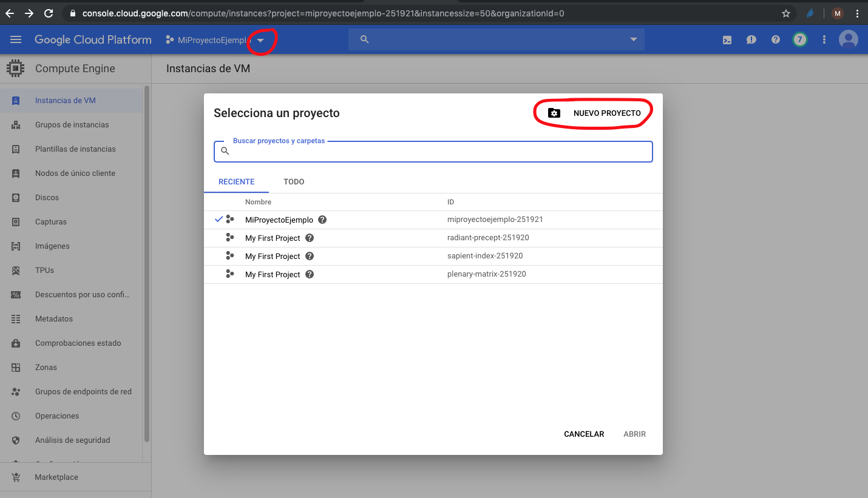
Task: Select Plantillas de instancias in sidebar
Action: pyautogui.click(x=72, y=149)
